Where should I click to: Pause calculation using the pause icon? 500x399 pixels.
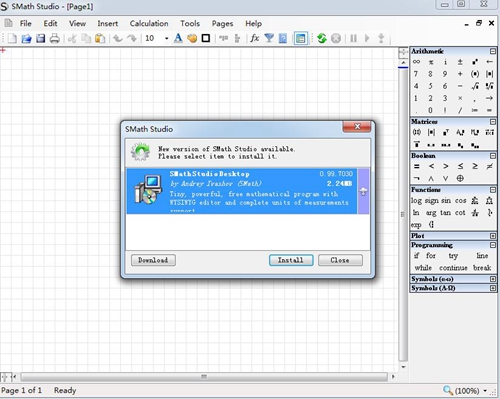353,38
